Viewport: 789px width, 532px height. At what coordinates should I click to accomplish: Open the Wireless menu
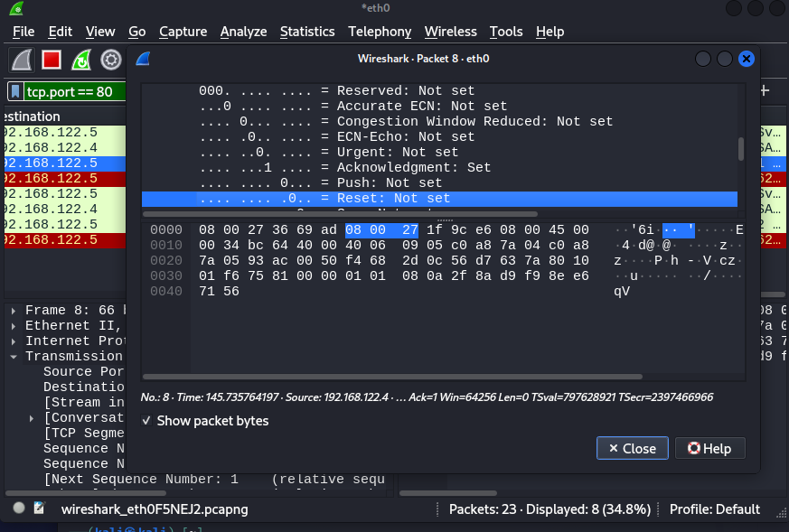450,32
